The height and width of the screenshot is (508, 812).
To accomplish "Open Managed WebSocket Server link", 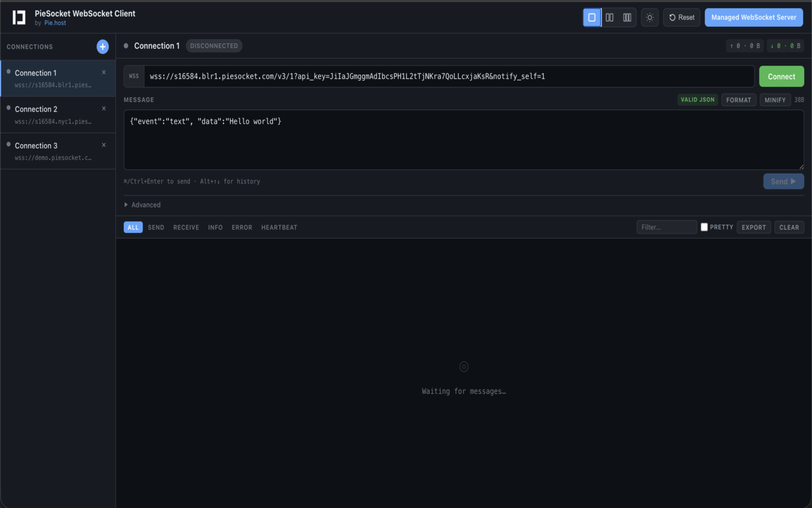I will pos(754,17).
